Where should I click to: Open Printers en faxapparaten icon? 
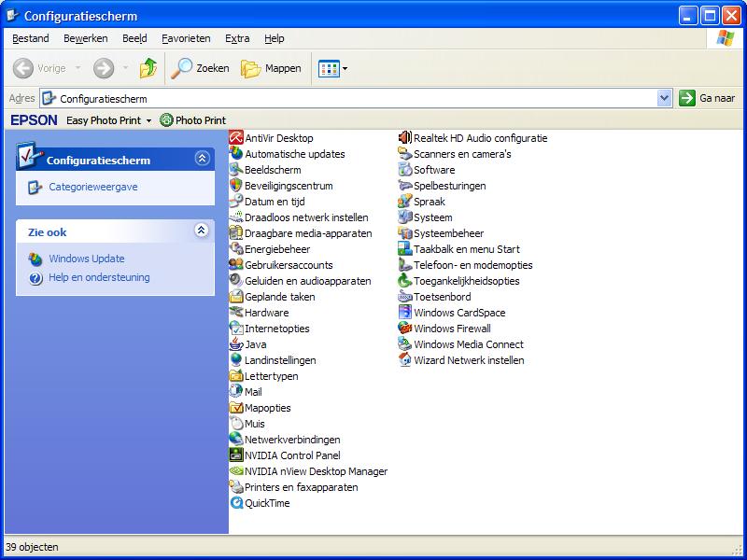point(236,487)
